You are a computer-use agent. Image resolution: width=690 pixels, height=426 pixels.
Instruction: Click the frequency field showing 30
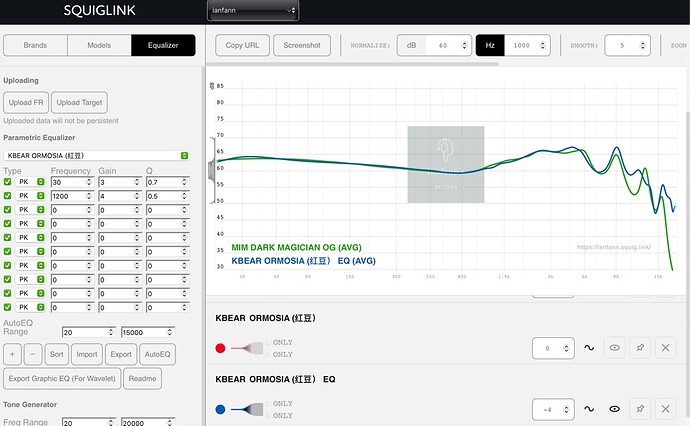[x=72, y=182]
